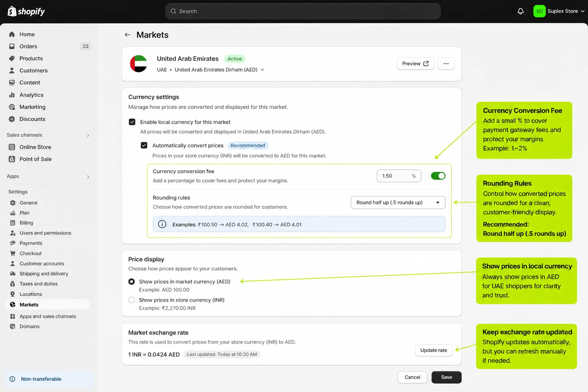This screenshot has width=588, height=392.
Task: Click the Markets globe icon
Action: [x=13, y=305]
